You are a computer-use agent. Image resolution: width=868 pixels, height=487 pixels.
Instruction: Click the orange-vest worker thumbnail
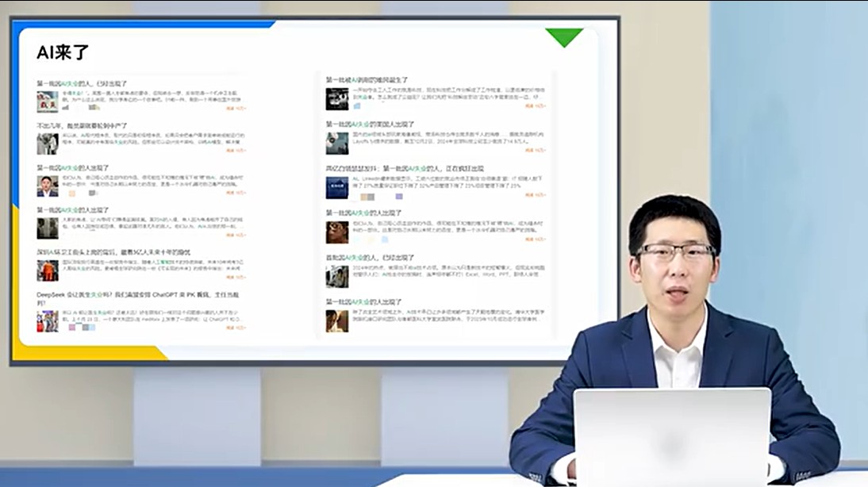48,270
